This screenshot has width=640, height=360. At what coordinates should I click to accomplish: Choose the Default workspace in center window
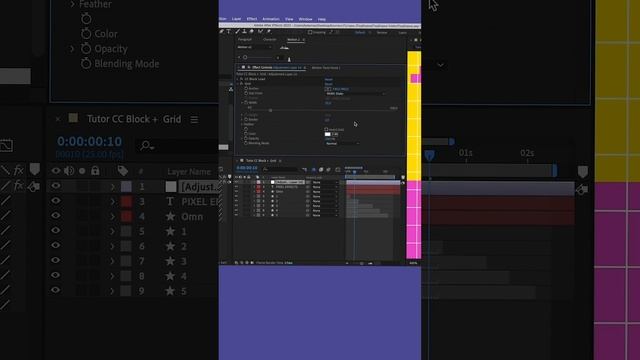pyautogui.click(x=360, y=32)
